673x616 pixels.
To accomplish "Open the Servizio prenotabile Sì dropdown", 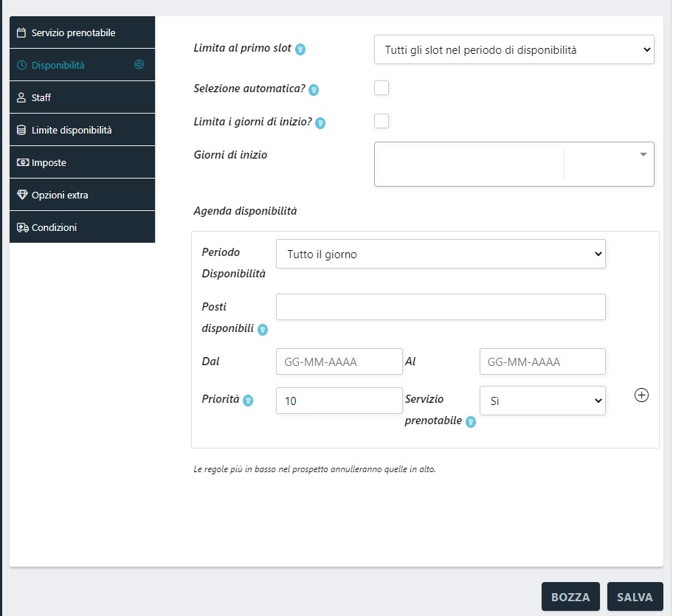I will (542, 401).
